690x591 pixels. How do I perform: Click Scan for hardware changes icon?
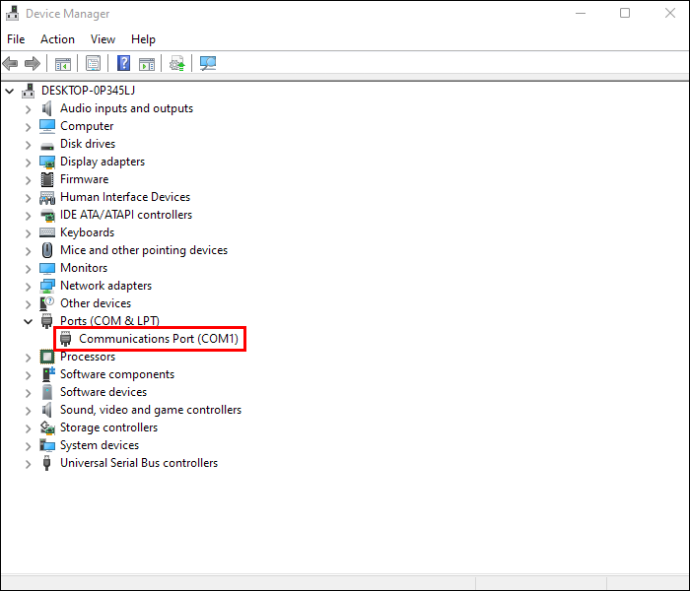pyautogui.click(x=208, y=64)
